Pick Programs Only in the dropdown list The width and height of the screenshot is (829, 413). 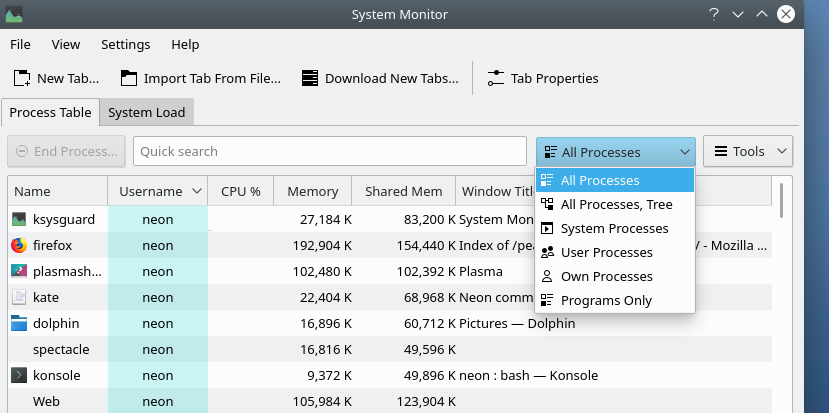pyautogui.click(x=606, y=301)
